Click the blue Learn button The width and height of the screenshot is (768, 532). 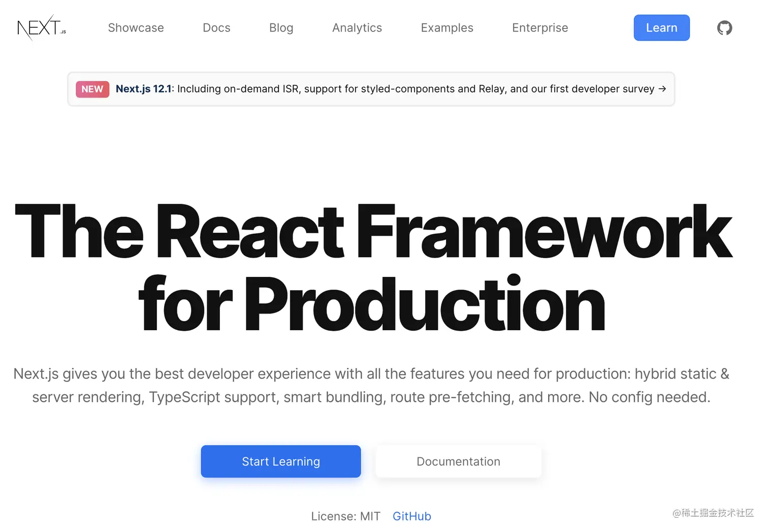click(x=661, y=28)
